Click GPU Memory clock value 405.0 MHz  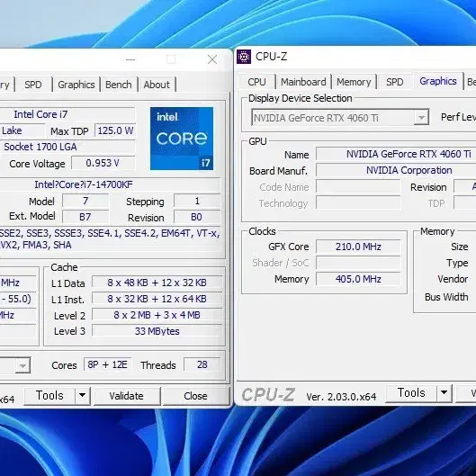pyautogui.click(x=358, y=279)
